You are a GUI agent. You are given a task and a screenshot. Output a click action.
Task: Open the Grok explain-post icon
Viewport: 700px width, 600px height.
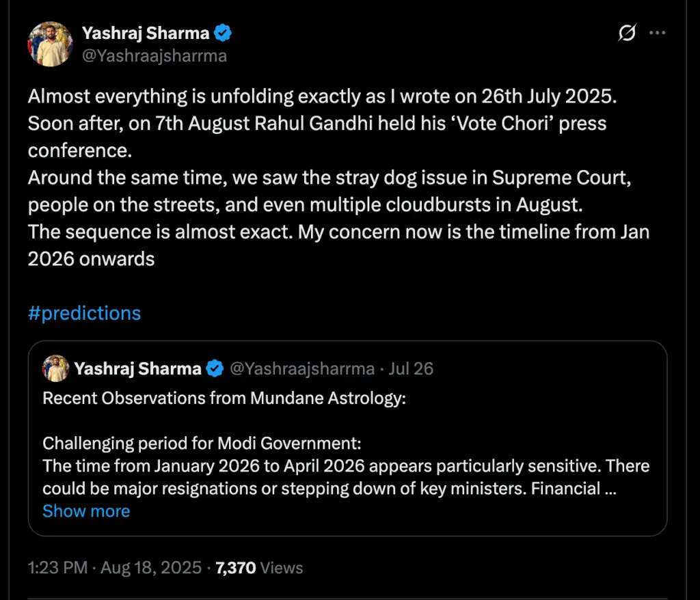click(627, 33)
